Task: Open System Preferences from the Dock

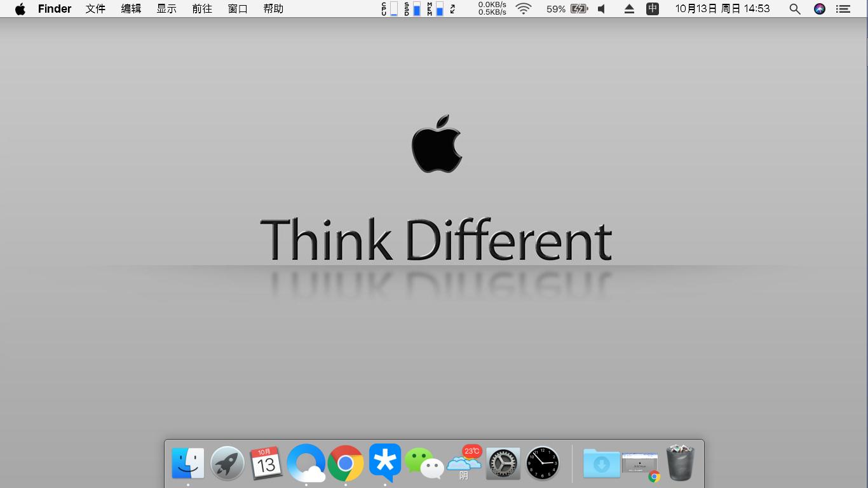Action: 503,463
